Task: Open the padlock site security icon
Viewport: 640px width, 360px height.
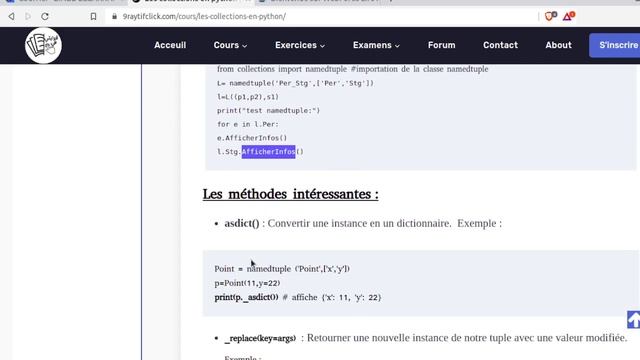Action: tap(114, 16)
